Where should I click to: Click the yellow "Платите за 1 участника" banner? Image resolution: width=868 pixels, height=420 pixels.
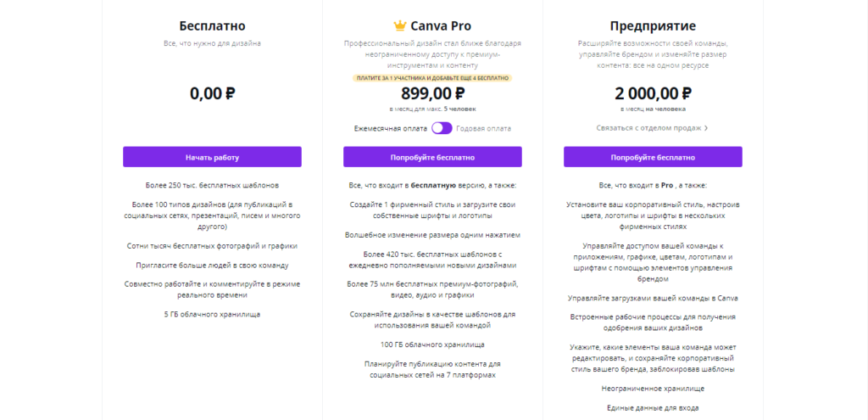(x=432, y=77)
